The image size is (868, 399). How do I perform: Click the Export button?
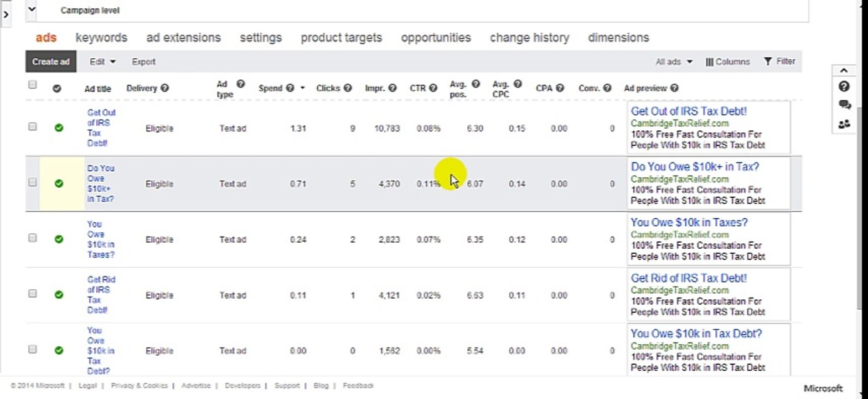[x=143, y=62]
